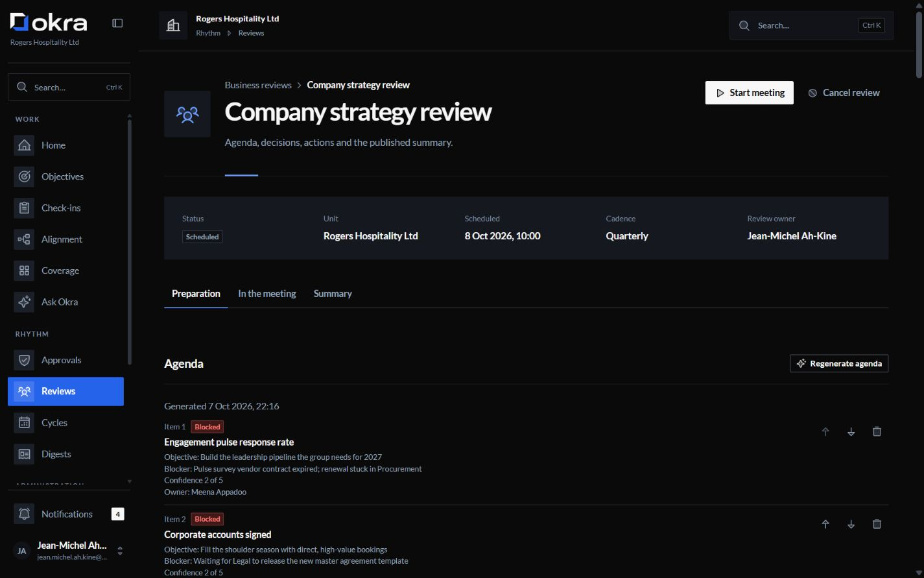Expand the Jean-Michel user account switcher
This screenshot has width=924, height=578.
click(x=120, y=551)
